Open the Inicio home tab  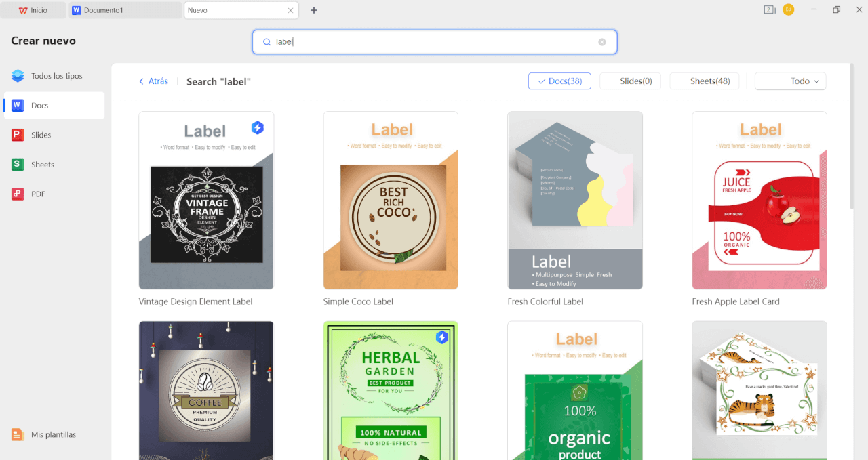click(34, 10)
